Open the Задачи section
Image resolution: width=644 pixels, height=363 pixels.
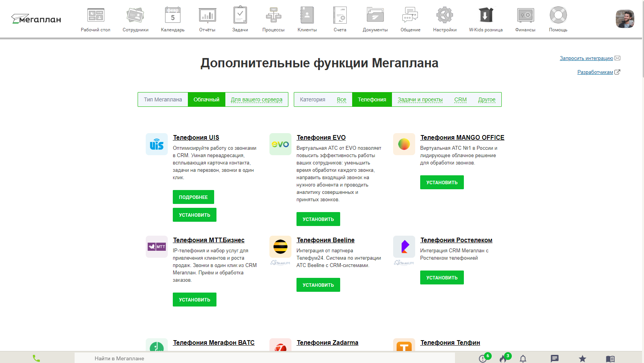[x=240, y=19]
